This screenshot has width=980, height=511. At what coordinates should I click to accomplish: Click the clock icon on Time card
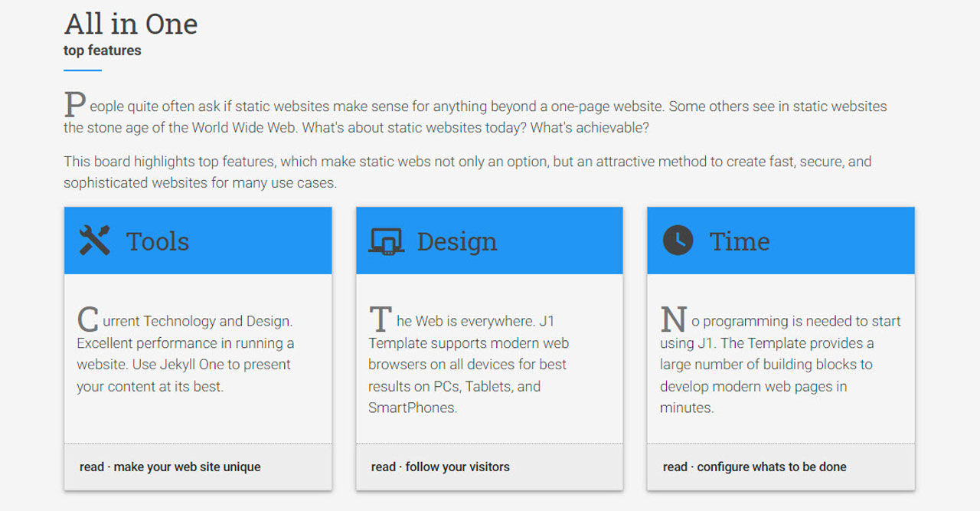coord(678,241)
